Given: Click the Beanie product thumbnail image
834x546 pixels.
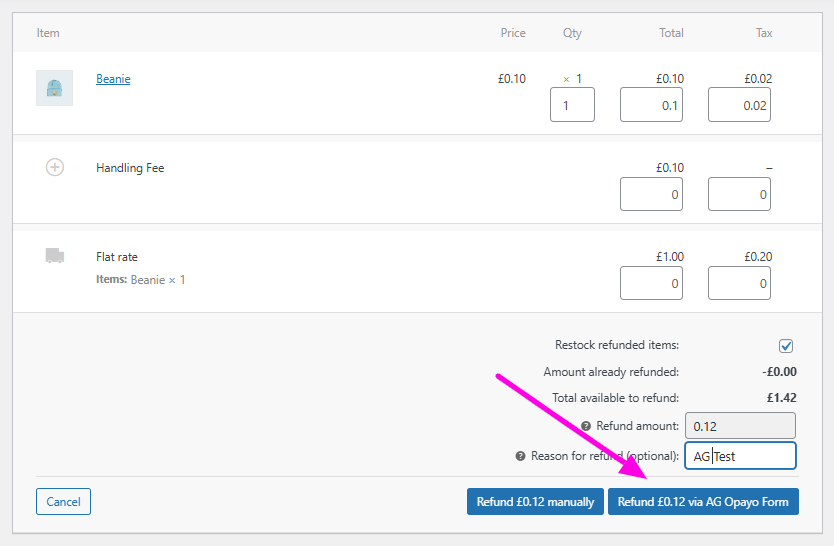Looking at the screenshot, I should (x=54, y=88).
